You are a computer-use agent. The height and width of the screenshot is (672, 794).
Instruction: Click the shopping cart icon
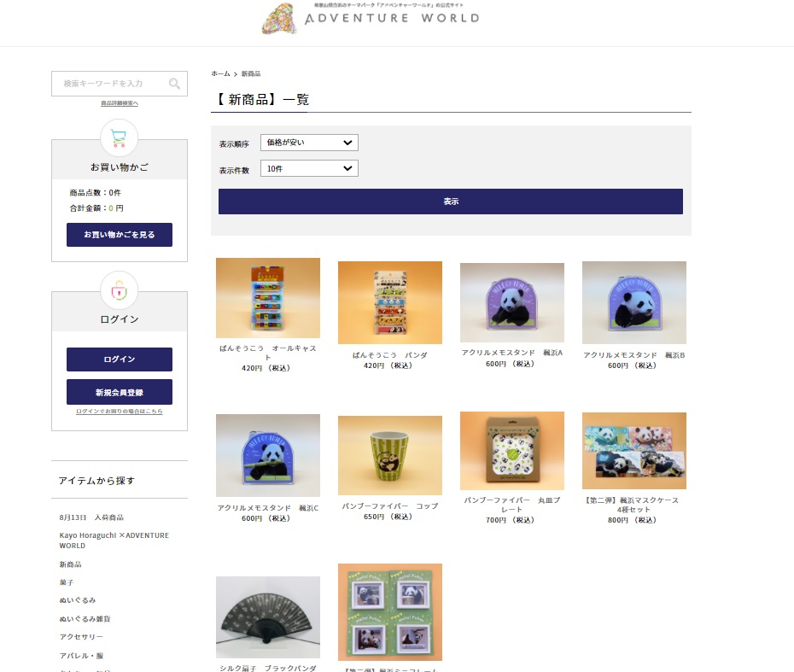(x=119, y=137)
